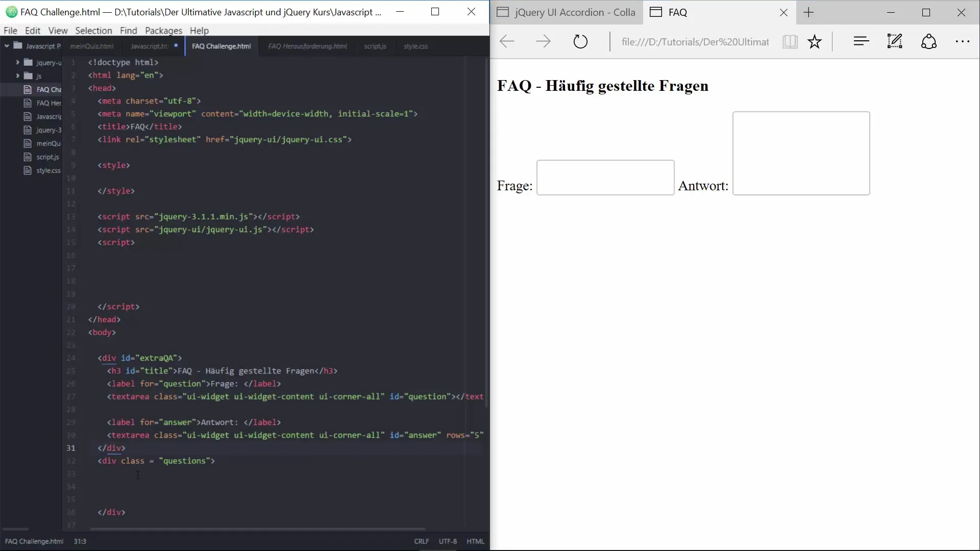Switch to style.css editor tab
The height and width of the screenshot is (551, 980).
(415, 46)
